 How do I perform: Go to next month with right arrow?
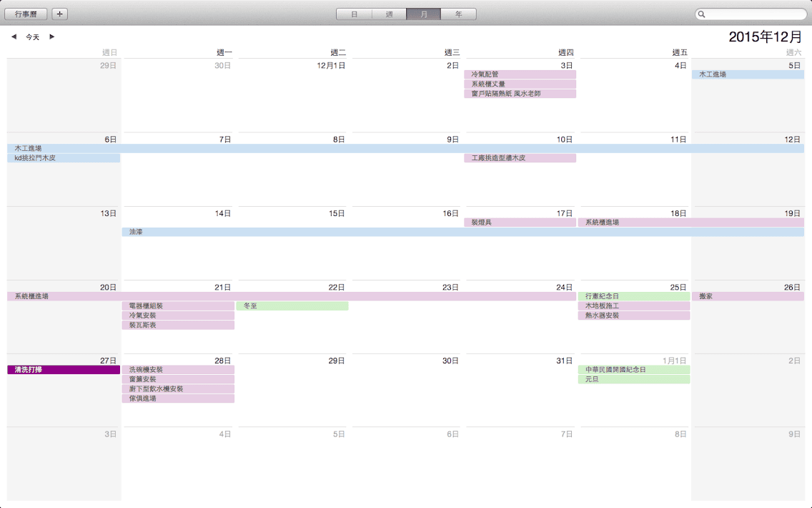52,36
